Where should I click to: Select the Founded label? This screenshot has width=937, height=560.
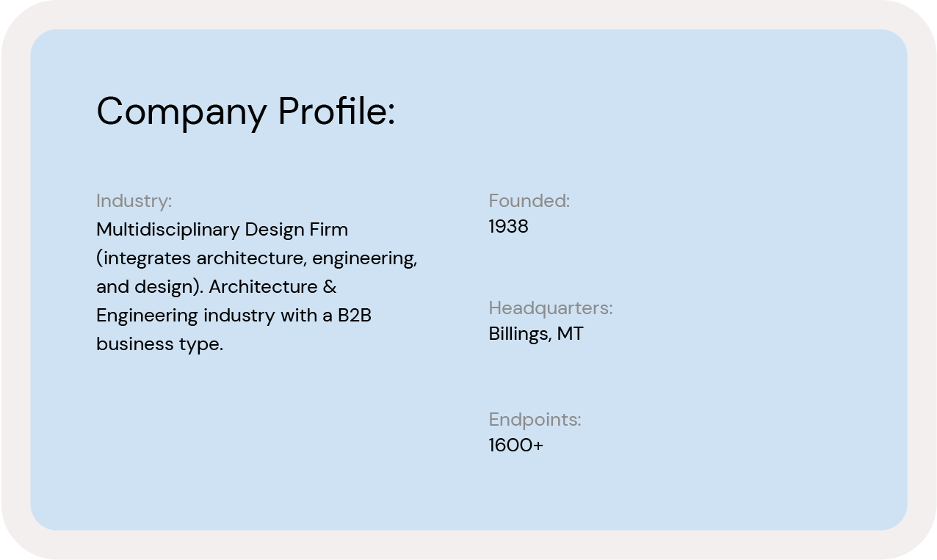[x=529, y=200]
